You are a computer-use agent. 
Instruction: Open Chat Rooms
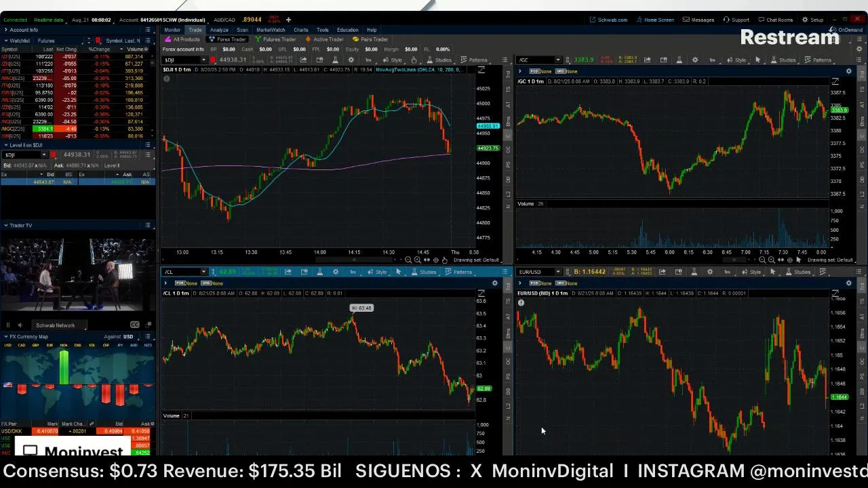[x=775, y=20]
